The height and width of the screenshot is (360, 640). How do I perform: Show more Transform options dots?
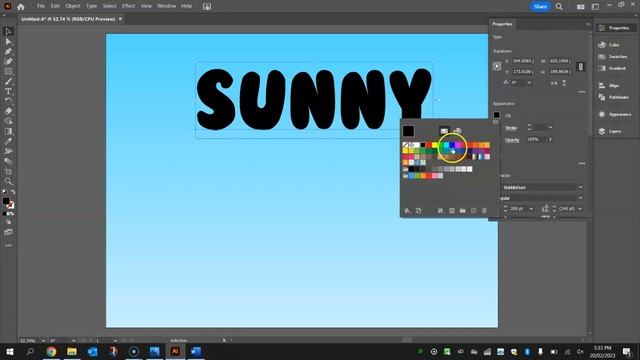(582, 92)
